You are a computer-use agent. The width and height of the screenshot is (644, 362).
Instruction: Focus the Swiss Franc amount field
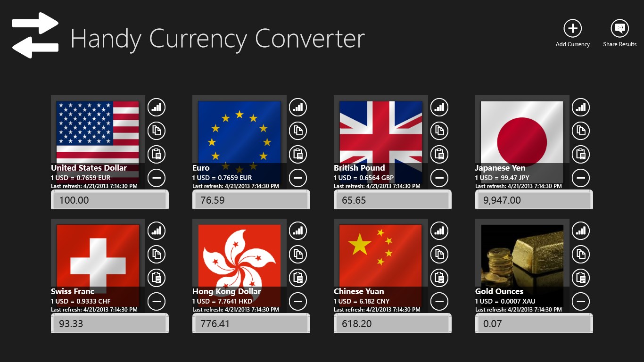pyautogui.click(x=109, y=324)
